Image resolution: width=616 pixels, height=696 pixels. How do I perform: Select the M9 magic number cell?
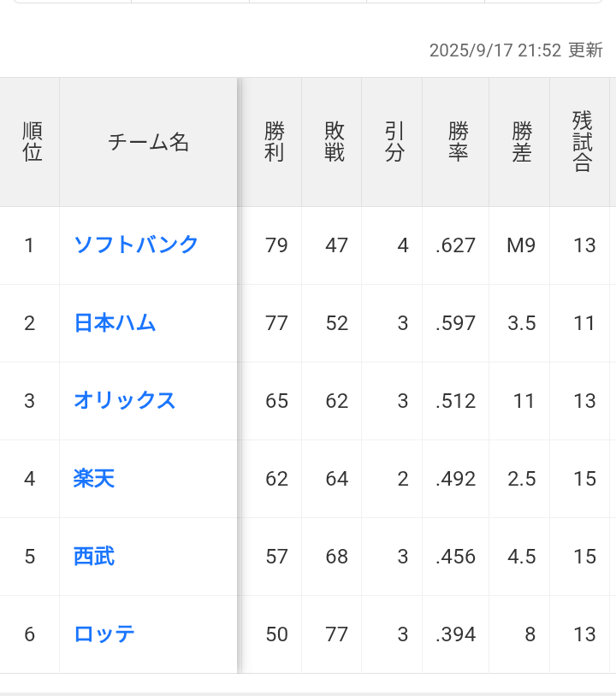(x=521, y=245)
